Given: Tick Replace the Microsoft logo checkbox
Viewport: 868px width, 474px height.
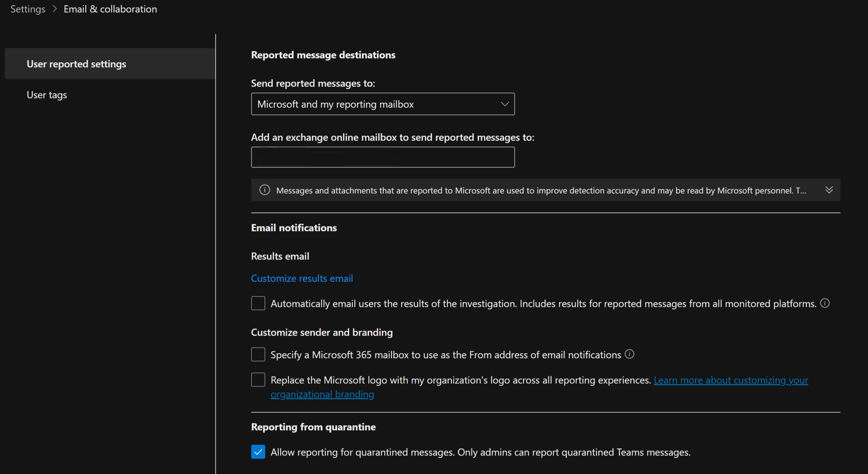Looking at the screenshot, I should [x=258, y=380].
